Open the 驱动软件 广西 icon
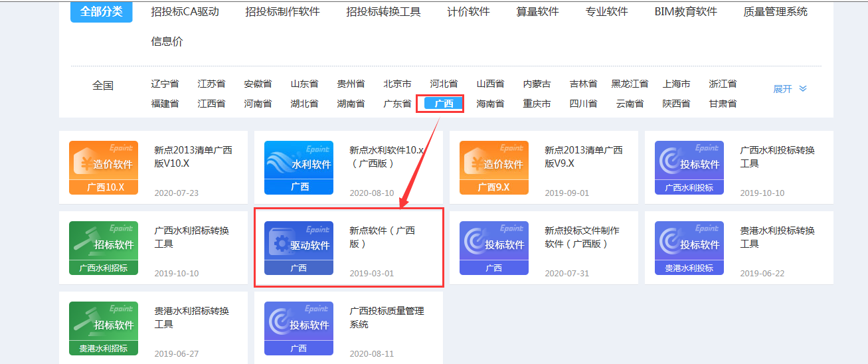 click(299, 248)
